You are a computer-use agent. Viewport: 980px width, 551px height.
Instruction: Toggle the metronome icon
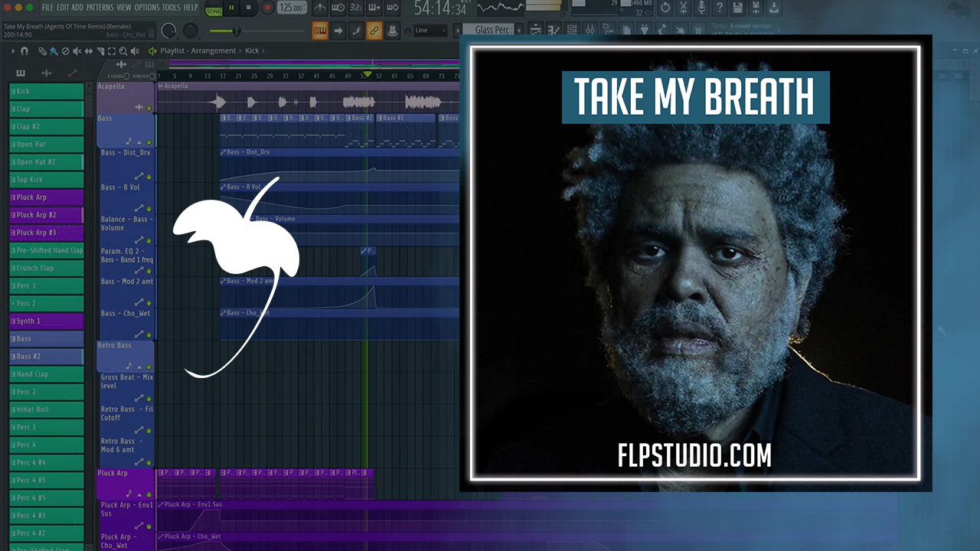coord(319,8)
